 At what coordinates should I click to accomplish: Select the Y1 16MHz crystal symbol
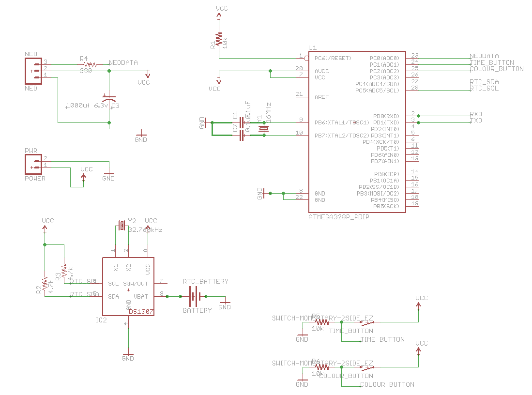click(x=264, y=129)
